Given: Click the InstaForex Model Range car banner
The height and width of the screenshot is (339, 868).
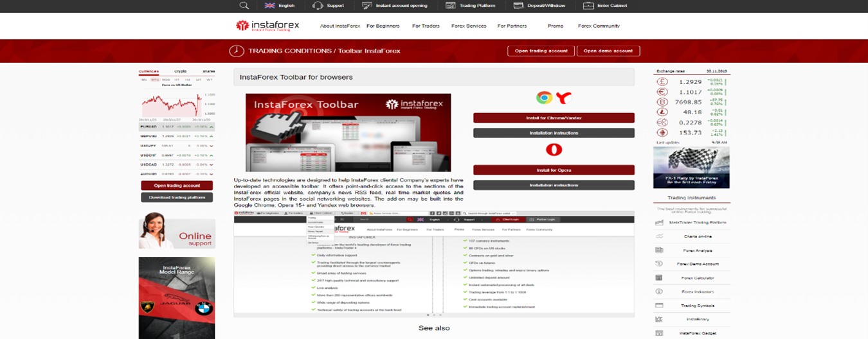Looking at the screenshot, I should click(x=177, y=297).
